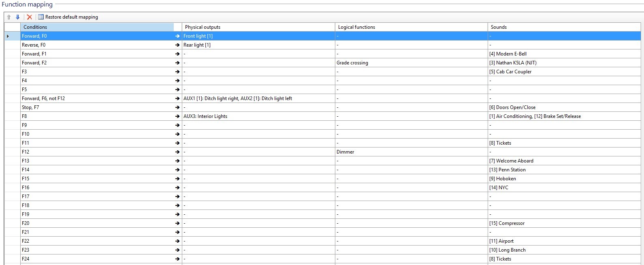The image size is (644, 265).
Task: Sort by the Conditions column header
Action: pos(97,27)
